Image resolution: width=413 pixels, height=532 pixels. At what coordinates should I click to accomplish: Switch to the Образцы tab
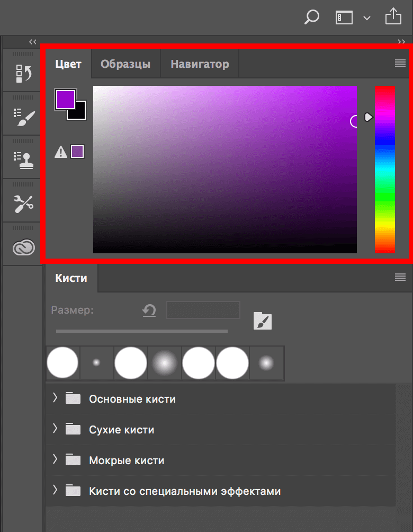(x=125, y=63)
